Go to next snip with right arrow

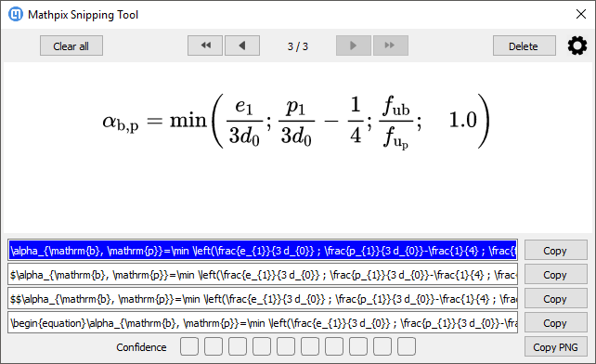point(354,45)
